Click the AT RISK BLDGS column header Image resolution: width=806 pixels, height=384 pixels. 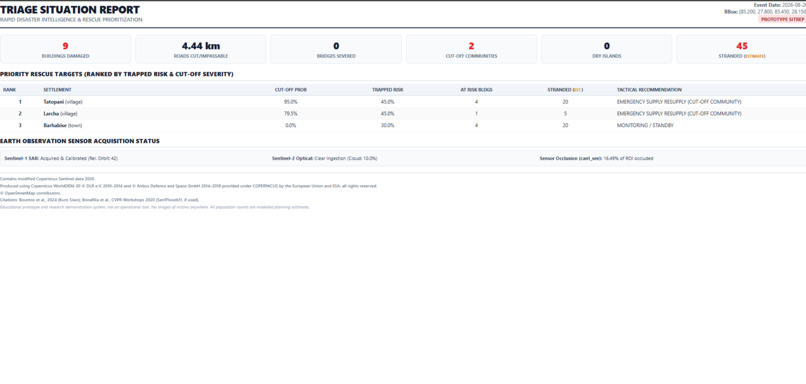coord(477,90)
